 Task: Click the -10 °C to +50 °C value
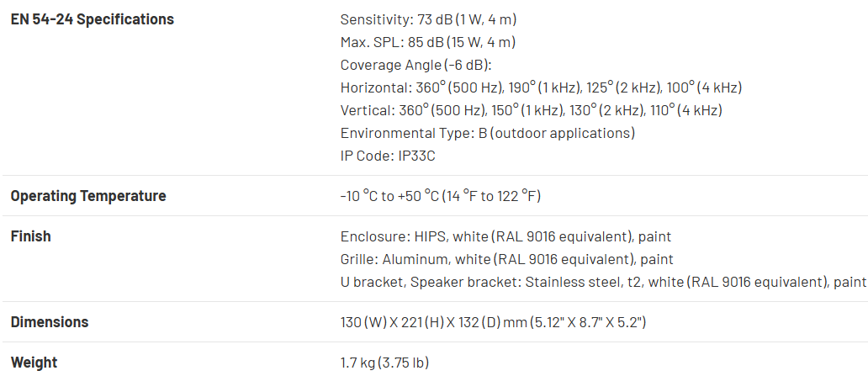440,196
